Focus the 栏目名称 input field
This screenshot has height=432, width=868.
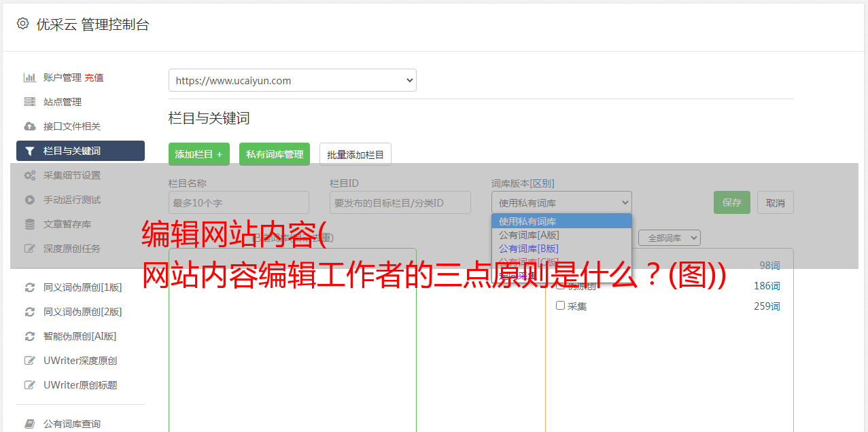tap(239, 202)
